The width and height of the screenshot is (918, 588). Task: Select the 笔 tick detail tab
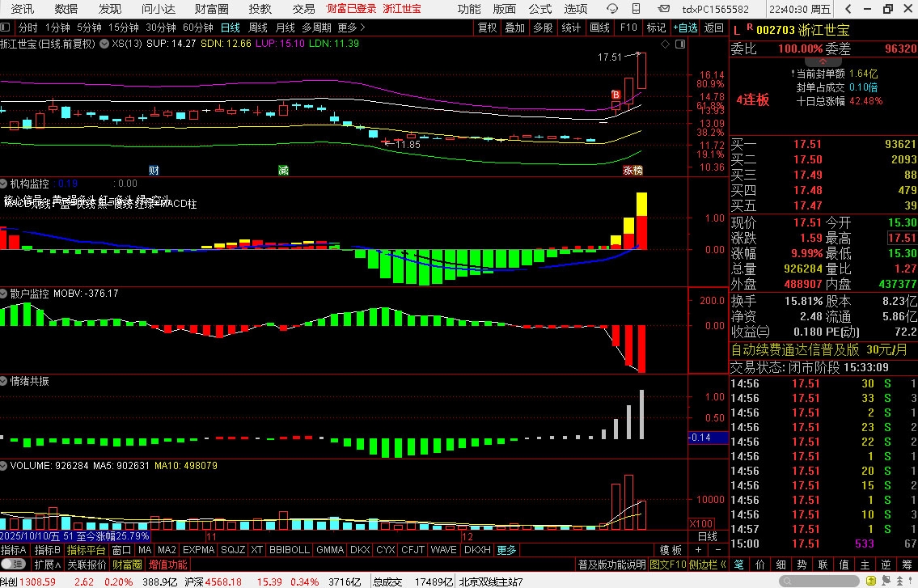point(739,565)
